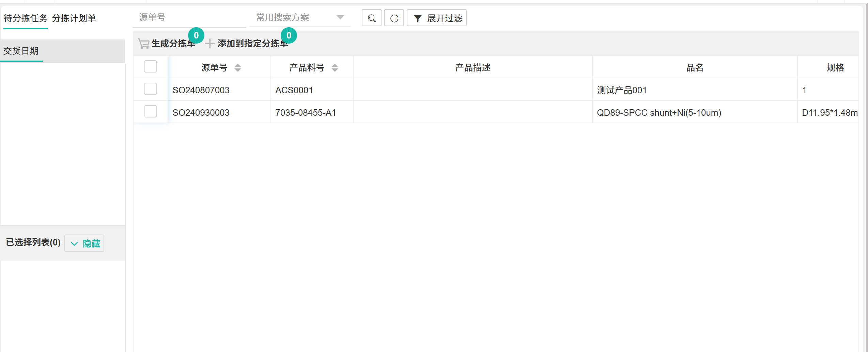Collapse selected list with 隐藏 button
Image resolution: width=868 pixels, height=352 pixels.
pyautogui.click(x=91, y=244)
